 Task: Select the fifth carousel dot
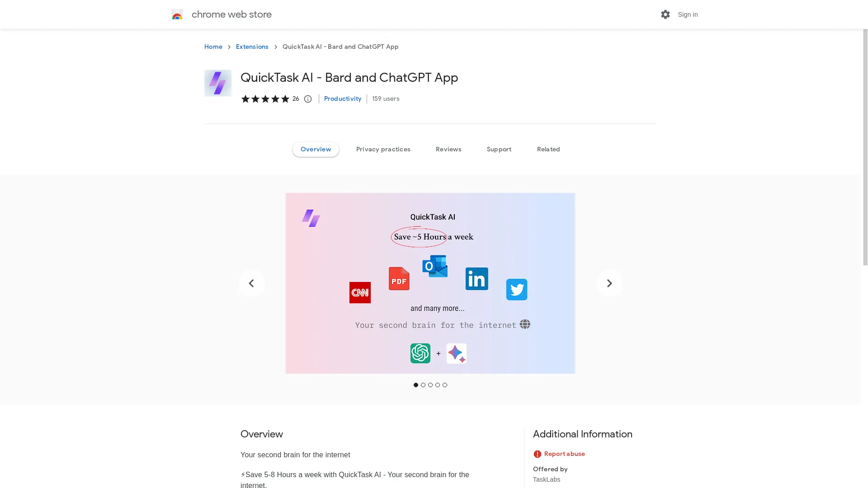coord(445,385)
